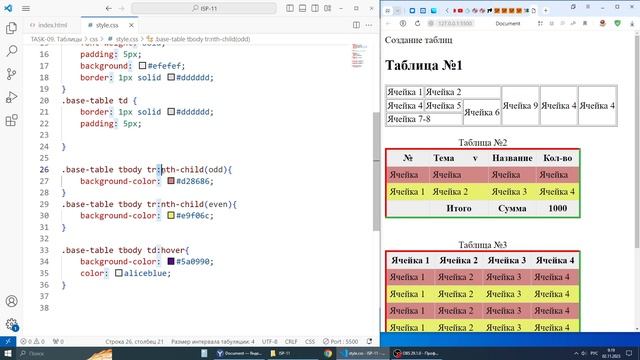Click the editor vertical scrollbar
Viewport: 640px width, 360px height.
(376, 171)
